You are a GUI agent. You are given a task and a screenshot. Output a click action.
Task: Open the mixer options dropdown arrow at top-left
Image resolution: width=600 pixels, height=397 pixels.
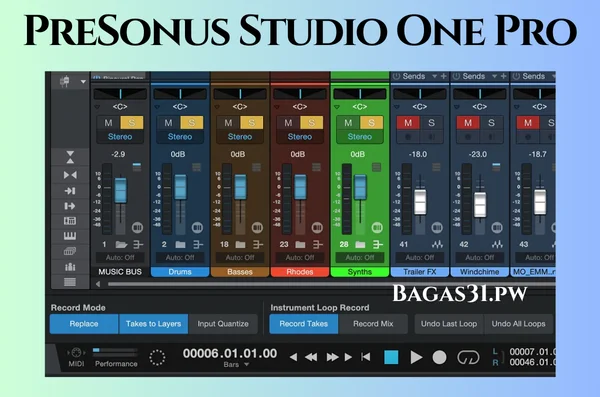click(x=83, y=82)
